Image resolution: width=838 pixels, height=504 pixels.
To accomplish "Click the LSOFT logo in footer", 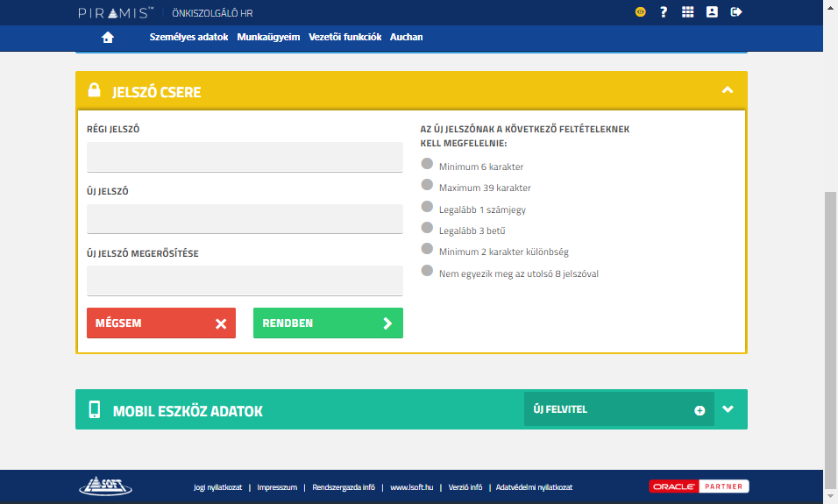I will tap(105, 486).
